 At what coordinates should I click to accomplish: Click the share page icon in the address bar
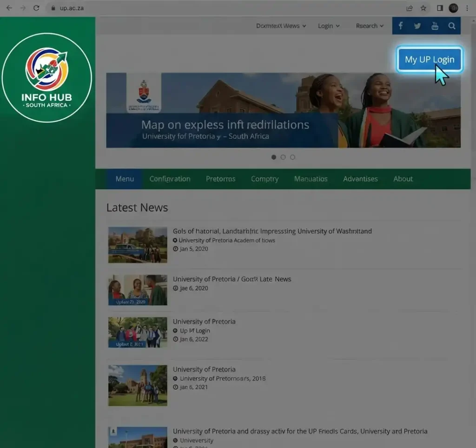(410, 8)
